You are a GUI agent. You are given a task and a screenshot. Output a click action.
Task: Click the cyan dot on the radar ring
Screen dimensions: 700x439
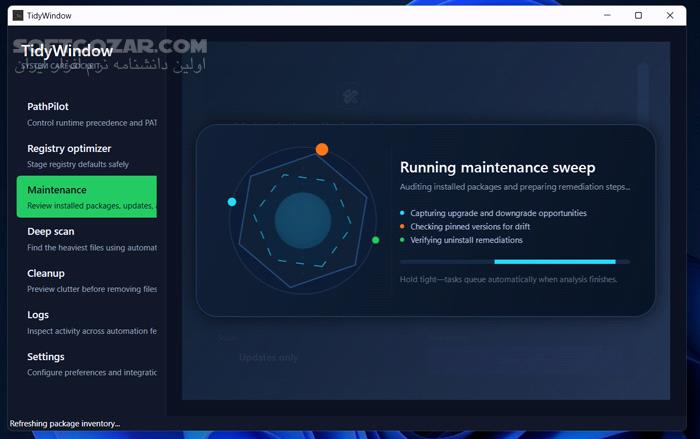(x=232, y=202)
